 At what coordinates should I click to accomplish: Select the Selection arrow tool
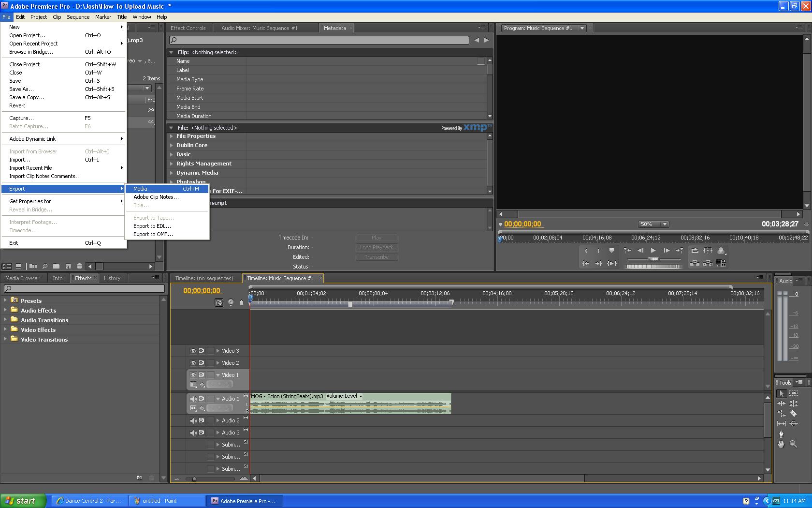point(782,394)
